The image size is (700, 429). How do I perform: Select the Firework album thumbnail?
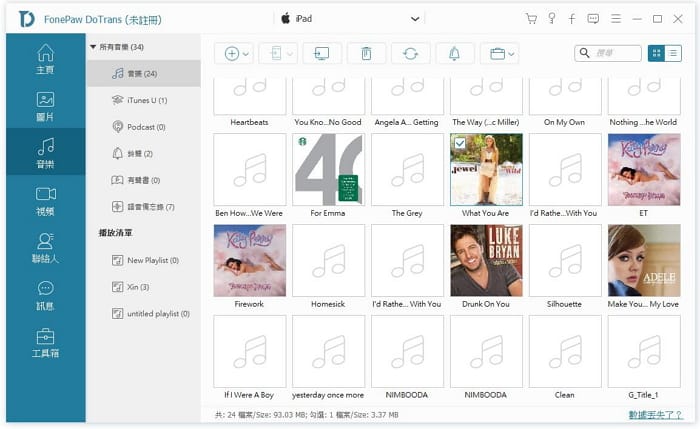(x=250, y=260)
